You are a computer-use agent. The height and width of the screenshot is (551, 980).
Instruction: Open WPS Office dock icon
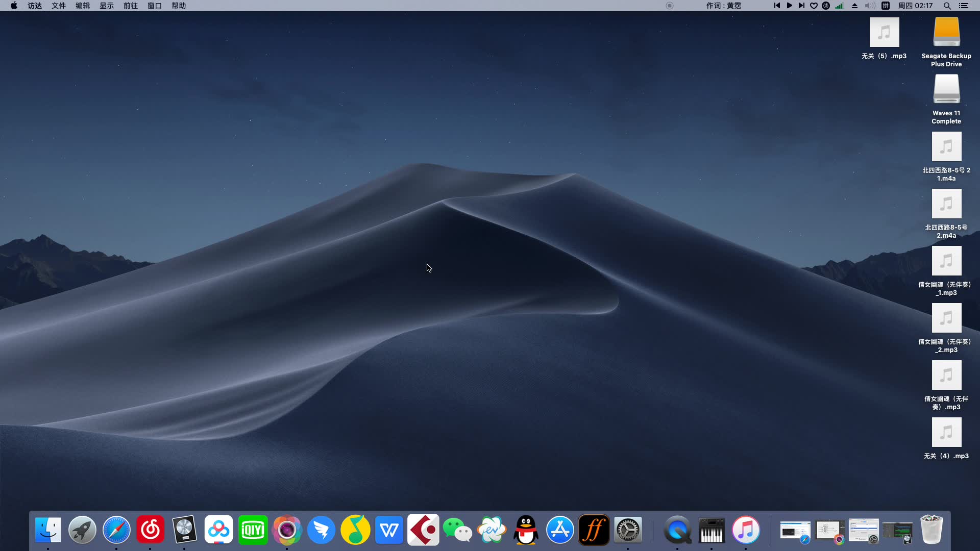click(389, 530)
